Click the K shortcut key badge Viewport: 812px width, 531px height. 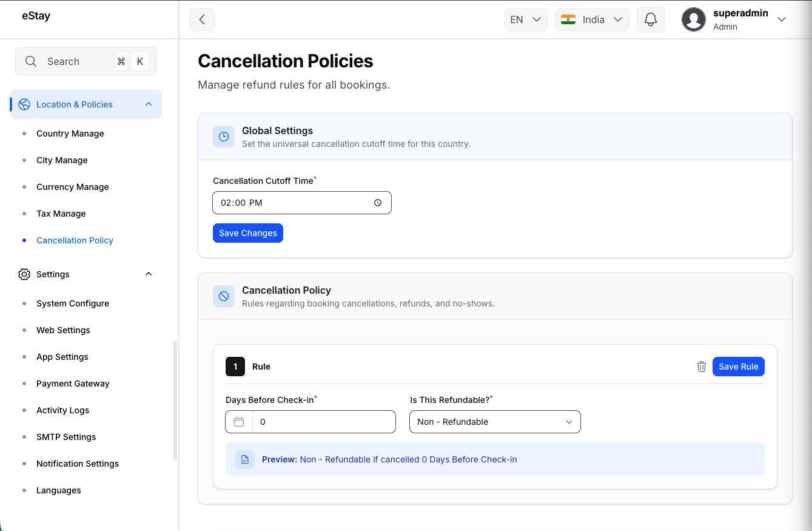click(140, 61)
